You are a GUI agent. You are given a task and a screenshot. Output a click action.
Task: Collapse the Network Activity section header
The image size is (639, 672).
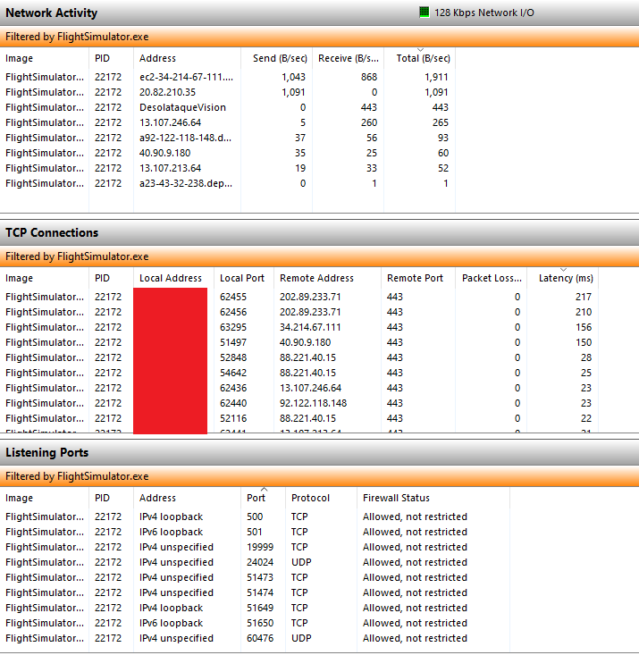click(52, 13)
